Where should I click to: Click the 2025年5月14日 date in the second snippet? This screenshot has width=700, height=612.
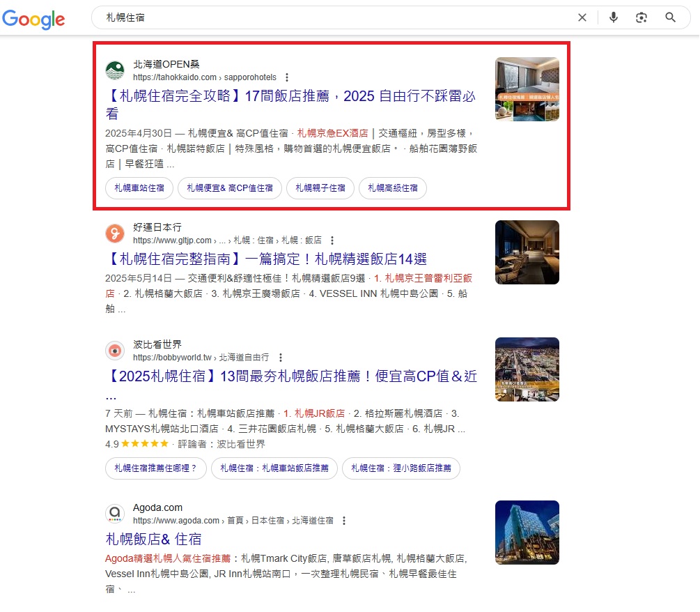[x=139, y=278]
